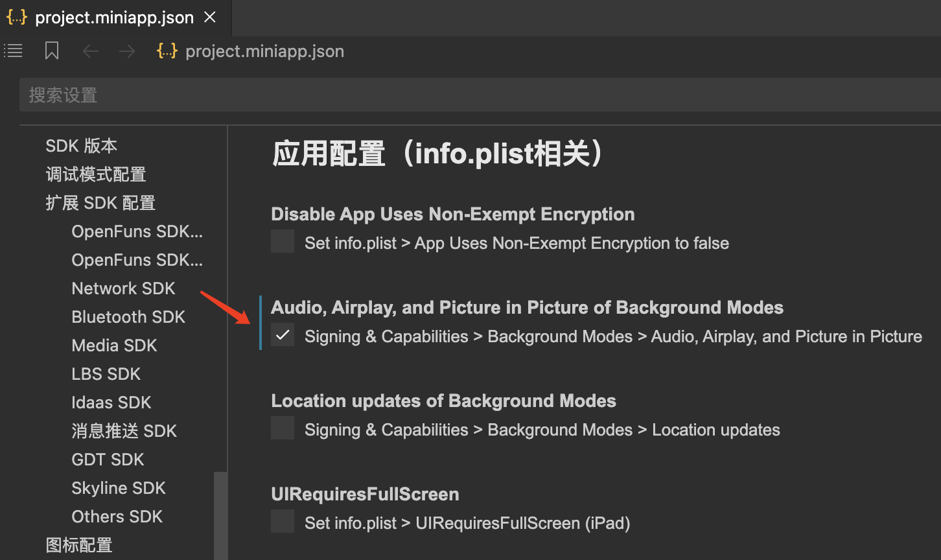This screenshot has width=941, height=560.
Task: Click the JSON braces icon in breadcrumb
Action: (x=167, y=51)
